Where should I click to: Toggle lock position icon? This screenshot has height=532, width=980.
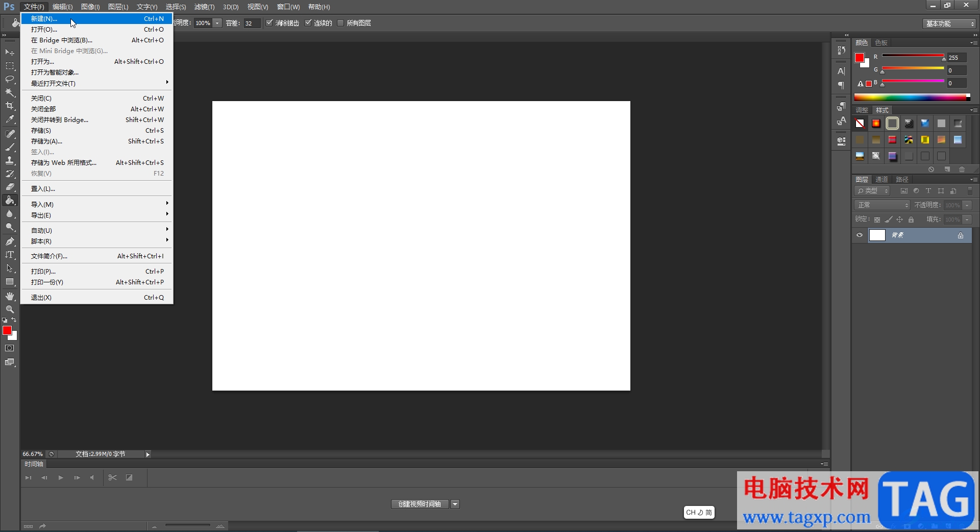pyautogui.click(x=900, y=220)
